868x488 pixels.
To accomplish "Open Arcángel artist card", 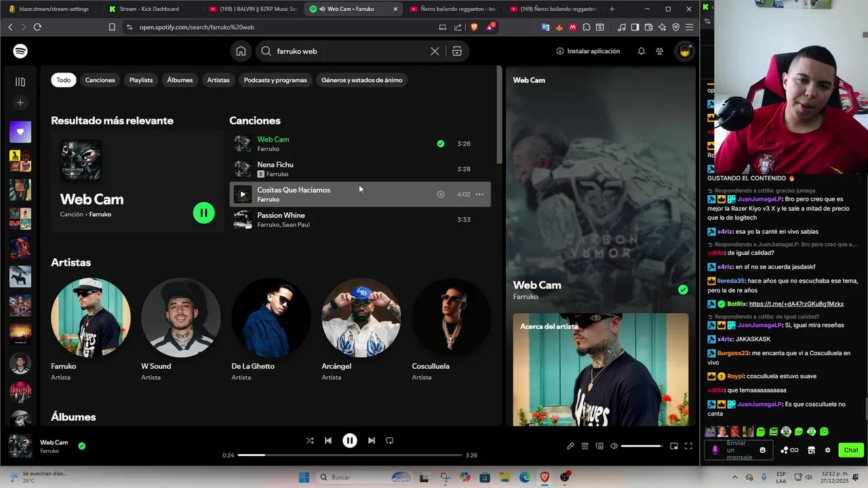I will [x=361, y=329].
